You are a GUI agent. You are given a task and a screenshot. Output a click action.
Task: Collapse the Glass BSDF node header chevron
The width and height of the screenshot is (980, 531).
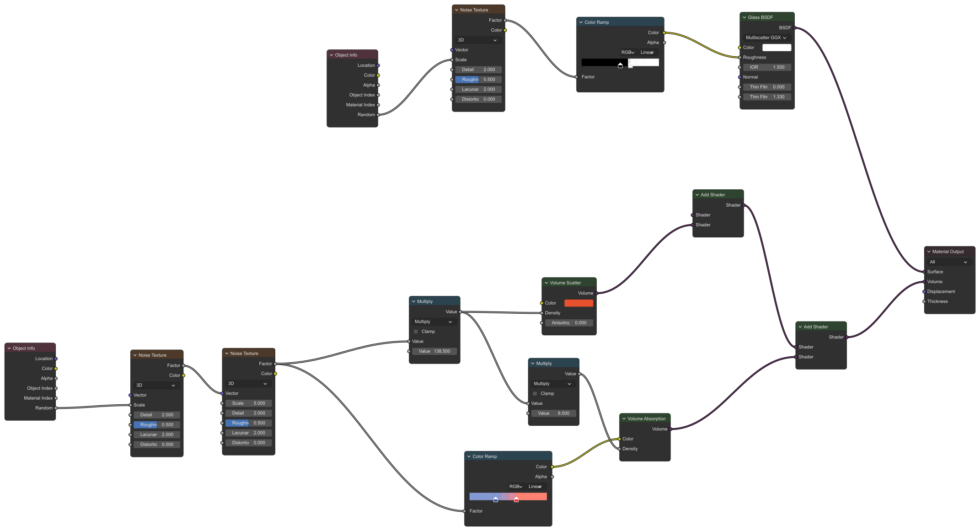744,17
